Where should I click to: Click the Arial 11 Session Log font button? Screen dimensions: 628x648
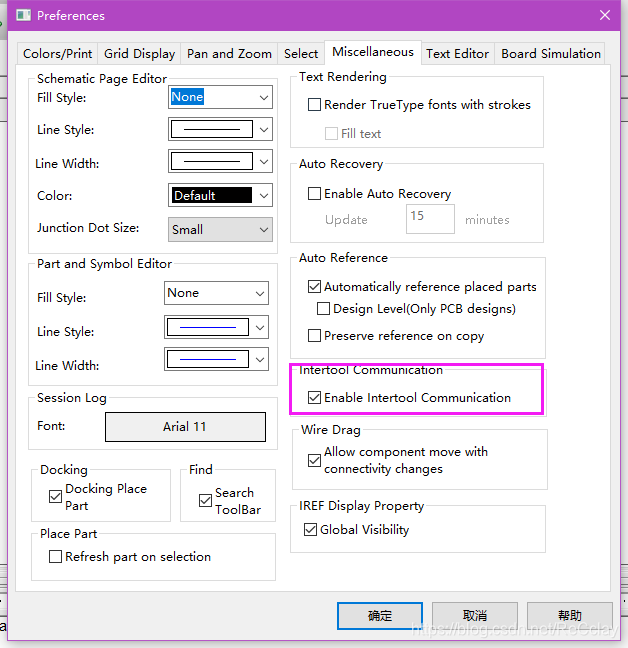tap(185, 427)
